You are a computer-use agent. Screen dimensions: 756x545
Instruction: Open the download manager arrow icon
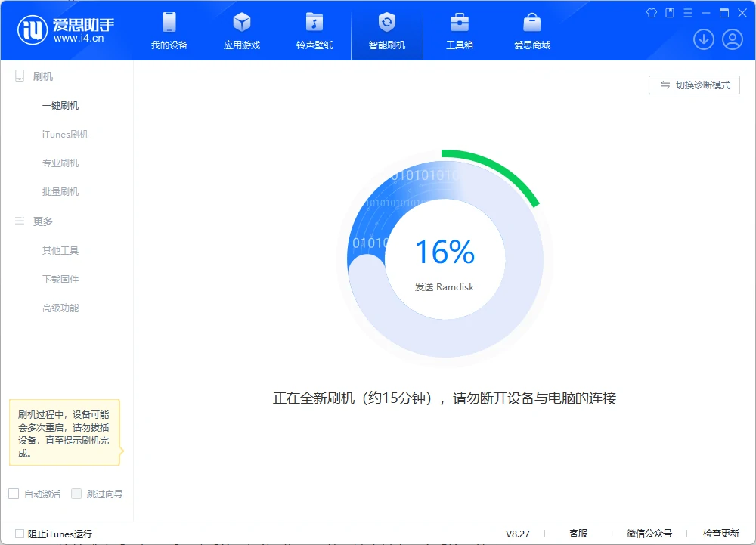(x=703, y=39)
